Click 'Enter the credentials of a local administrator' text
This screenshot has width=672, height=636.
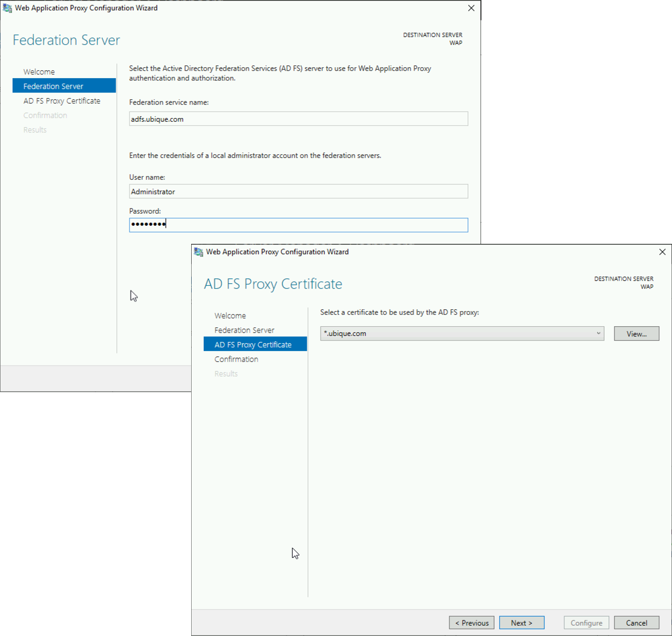click(x=255, y=156)
